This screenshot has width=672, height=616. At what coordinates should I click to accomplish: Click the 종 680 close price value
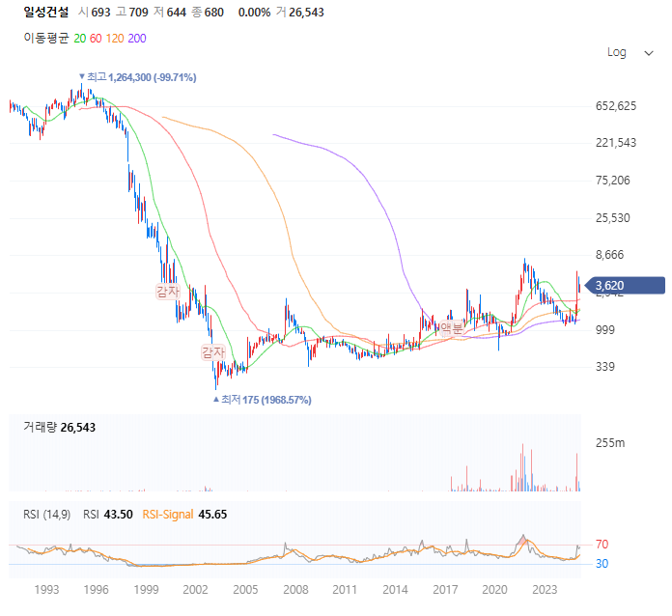(x=208, y=12)
